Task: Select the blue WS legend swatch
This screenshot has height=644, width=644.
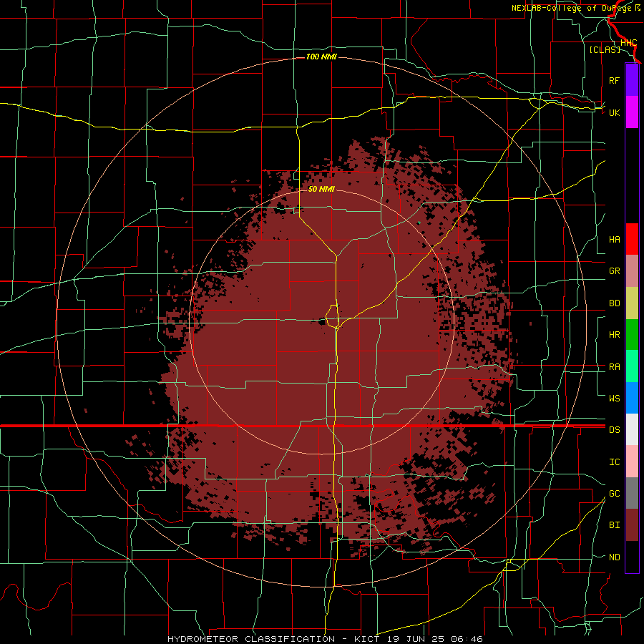Action: pyautogui.click(x=632, y=398)
